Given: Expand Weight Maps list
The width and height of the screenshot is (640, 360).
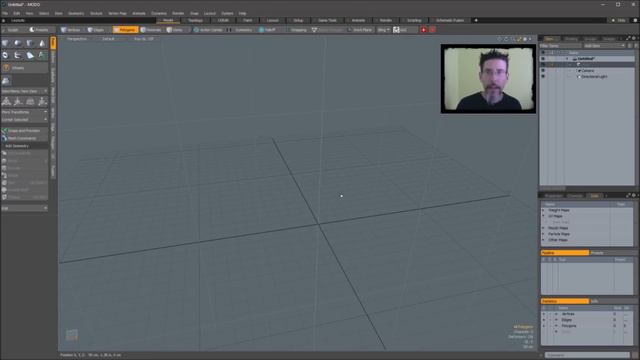Looking at the screenshot, I should point(544,210).
